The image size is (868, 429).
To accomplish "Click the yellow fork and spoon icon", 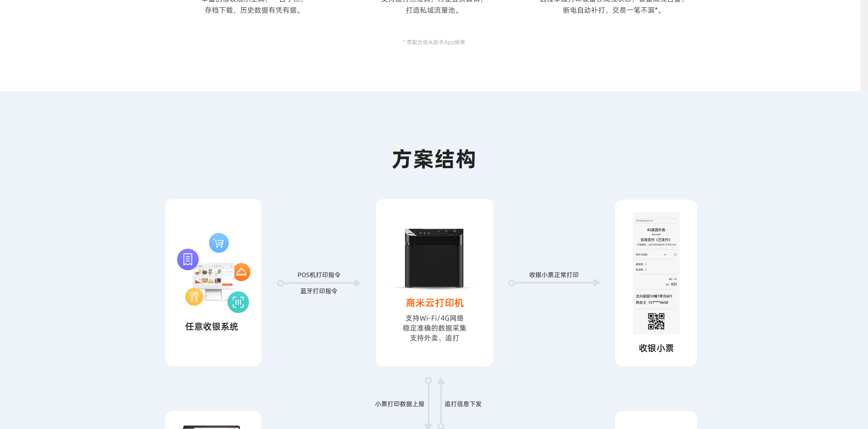I will [x=194, y=297].
